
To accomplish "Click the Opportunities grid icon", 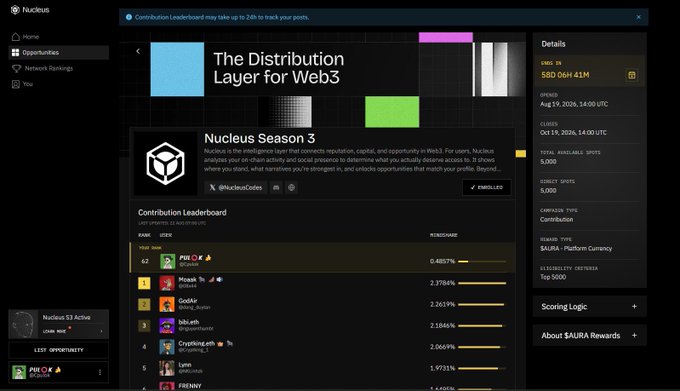I will click(16, 52).
